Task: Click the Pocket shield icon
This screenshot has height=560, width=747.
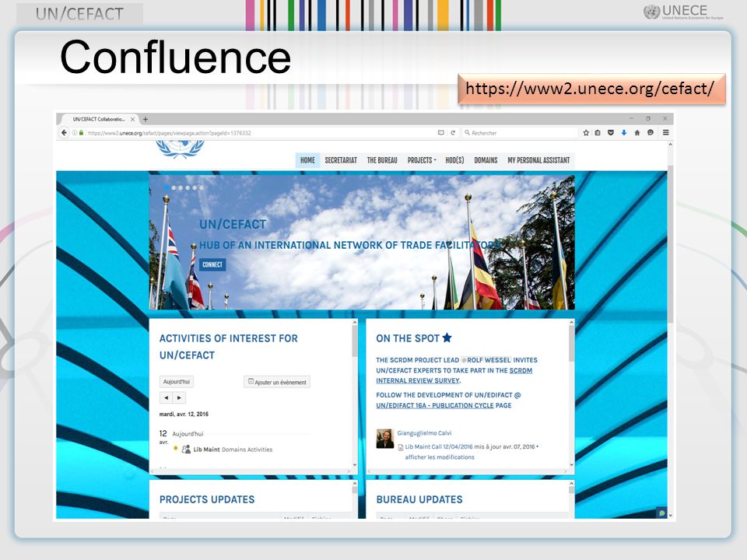Action: coord(610,133)
